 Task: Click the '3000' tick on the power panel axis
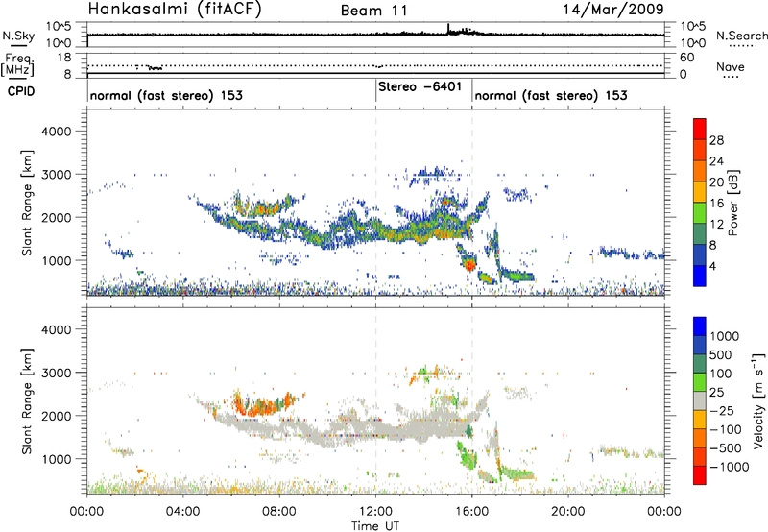56,175
